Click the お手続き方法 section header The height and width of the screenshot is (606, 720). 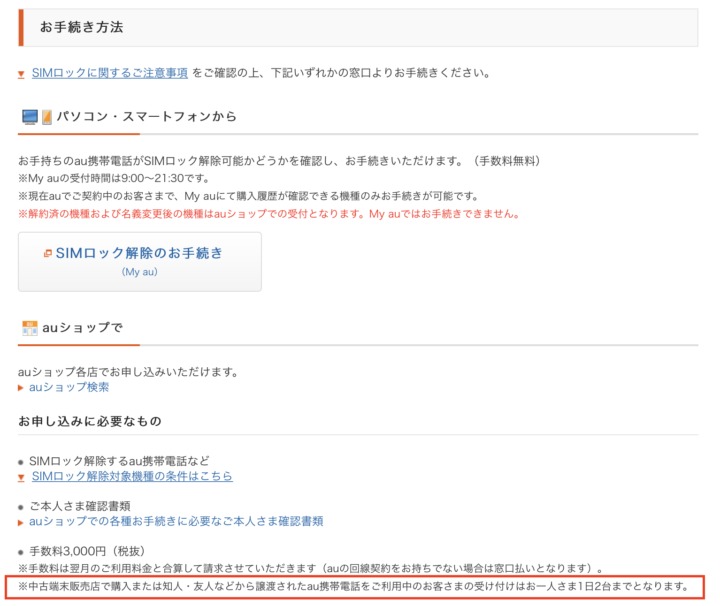tap(82, 28)
